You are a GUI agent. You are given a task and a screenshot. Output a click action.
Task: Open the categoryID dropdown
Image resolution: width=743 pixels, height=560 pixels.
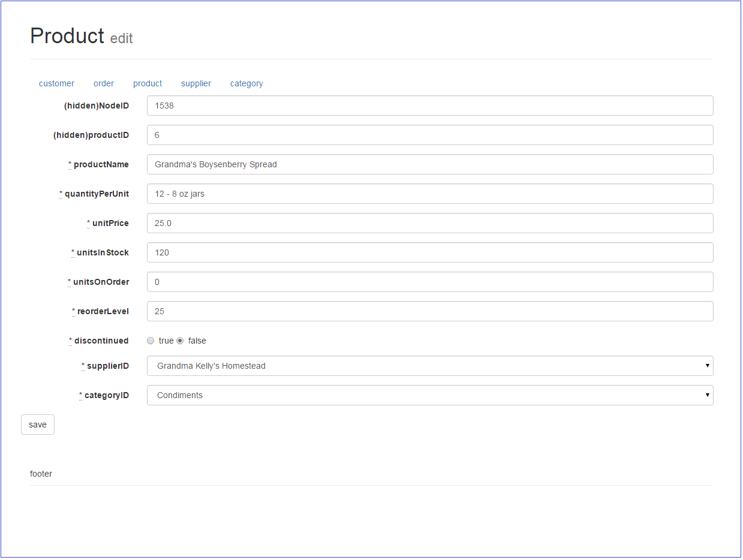430,395
